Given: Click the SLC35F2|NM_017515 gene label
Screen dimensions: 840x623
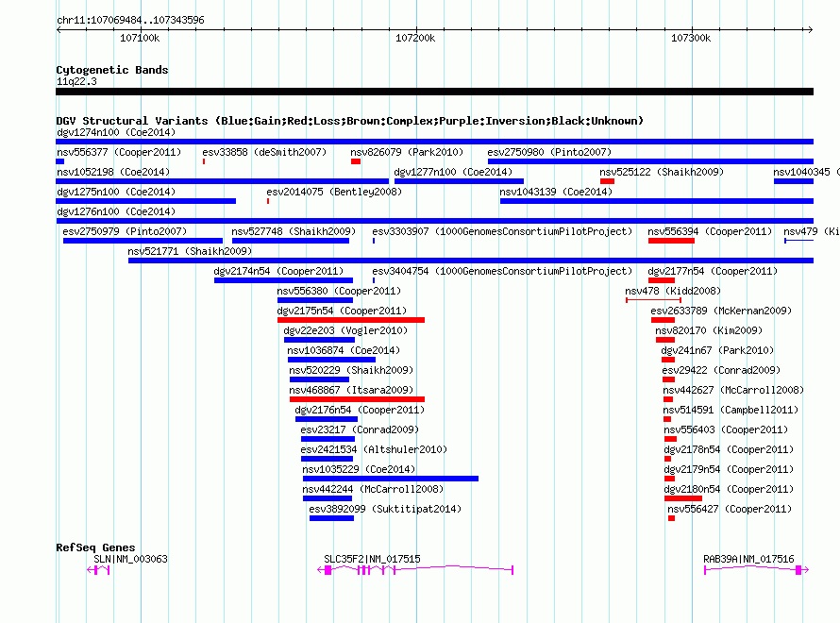Looking at the screenshot, I should (x=372, y=559).
